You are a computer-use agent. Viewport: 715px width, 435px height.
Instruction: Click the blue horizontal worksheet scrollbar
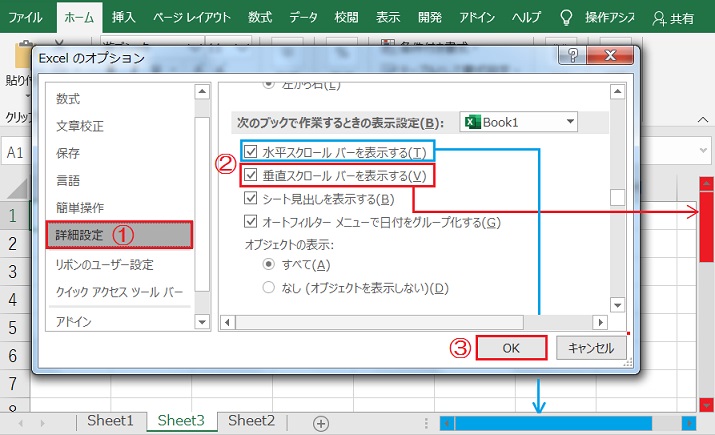[x=552, y=423]
